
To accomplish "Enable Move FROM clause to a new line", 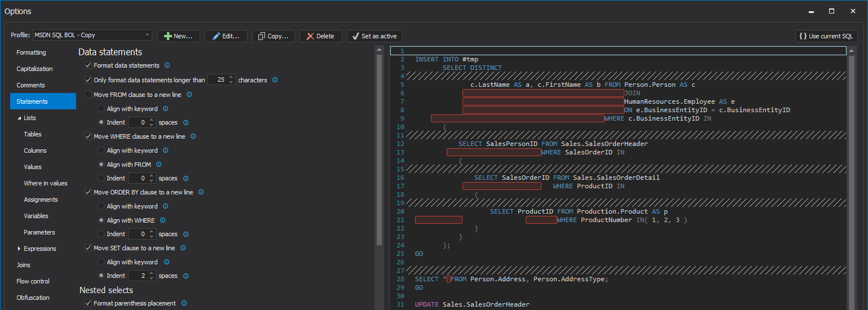I will coord(88,95).
